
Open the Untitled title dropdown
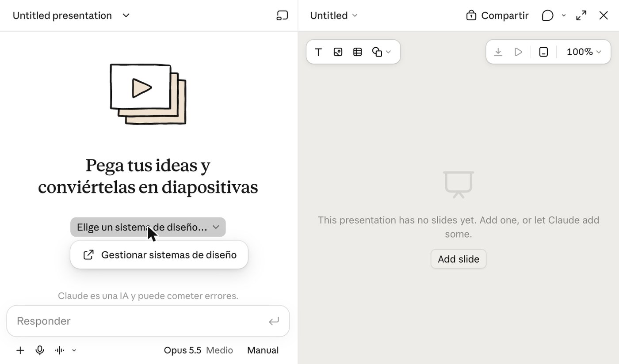(x=334, y=15)
